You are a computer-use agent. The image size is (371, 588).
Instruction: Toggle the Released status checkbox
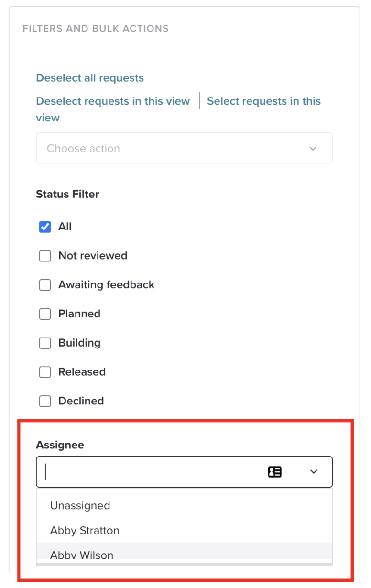[45, 372]
